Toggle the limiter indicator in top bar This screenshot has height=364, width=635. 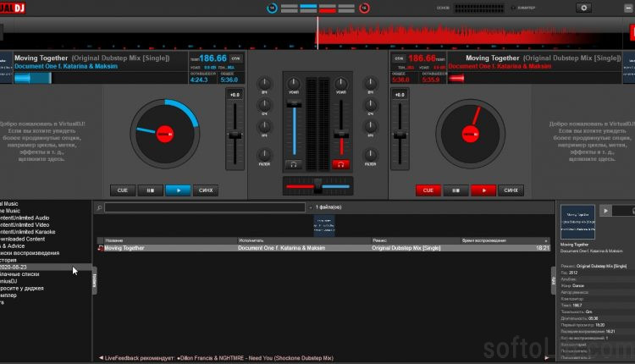[523, 8]
